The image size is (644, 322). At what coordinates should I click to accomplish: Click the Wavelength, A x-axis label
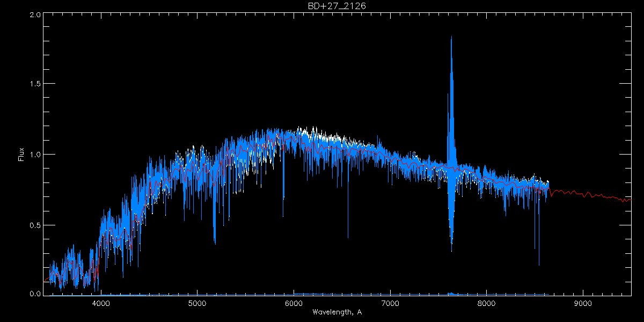pyautogui.click(x=337, y=312)
